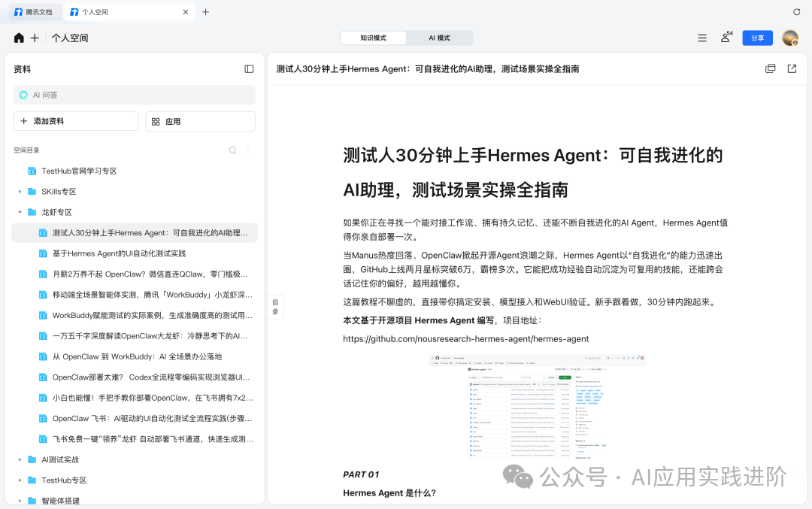
Task: Switch to AI 模式 mode
Action: click(439, 38)
